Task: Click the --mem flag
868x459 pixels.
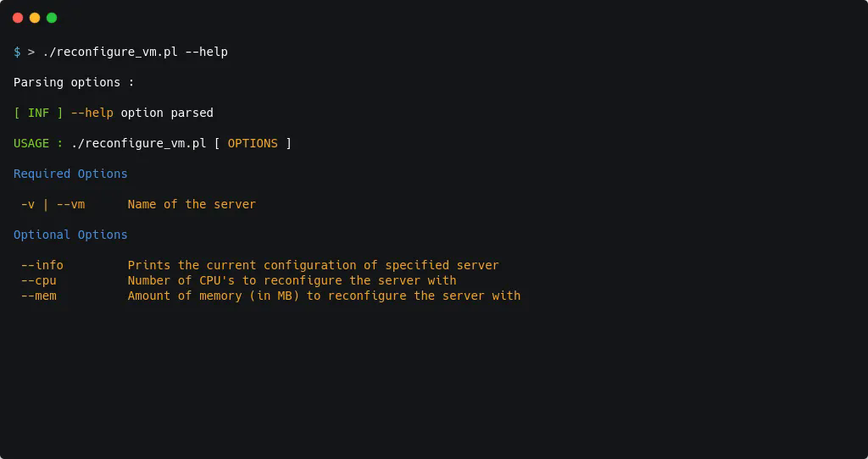Action: pyautogui.click(x=39, y=296)
